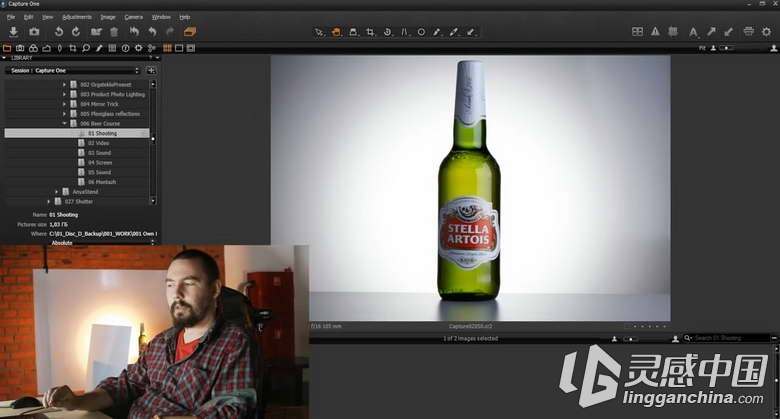Click the orange Process icon in toolbar
780x419 pixels.
click(190, 32)
